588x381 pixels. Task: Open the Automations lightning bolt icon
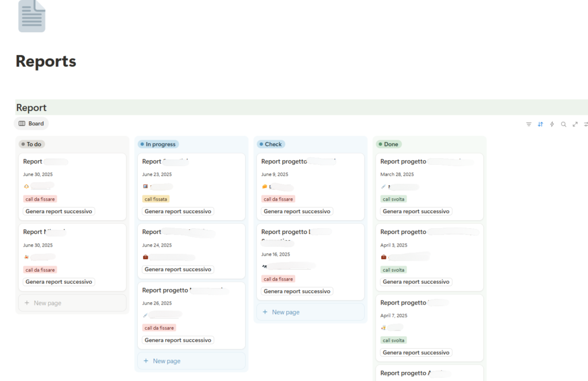552,124
